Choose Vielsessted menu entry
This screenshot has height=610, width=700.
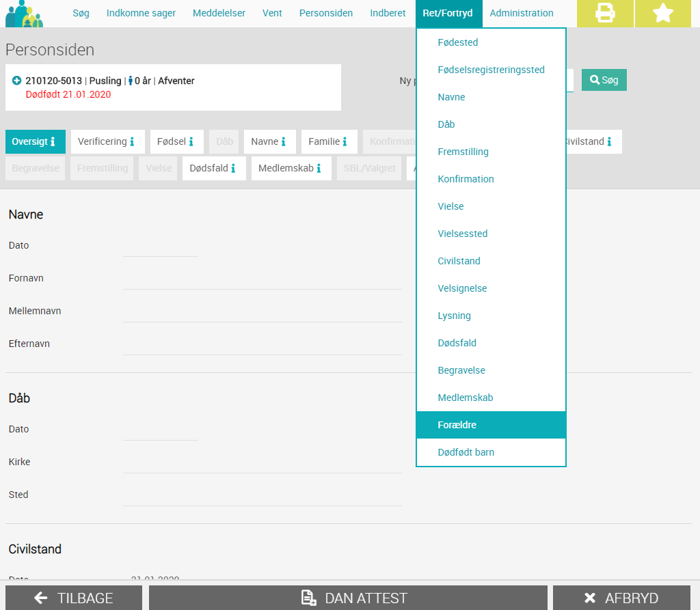pyautogui.click(x=491, y=234)
